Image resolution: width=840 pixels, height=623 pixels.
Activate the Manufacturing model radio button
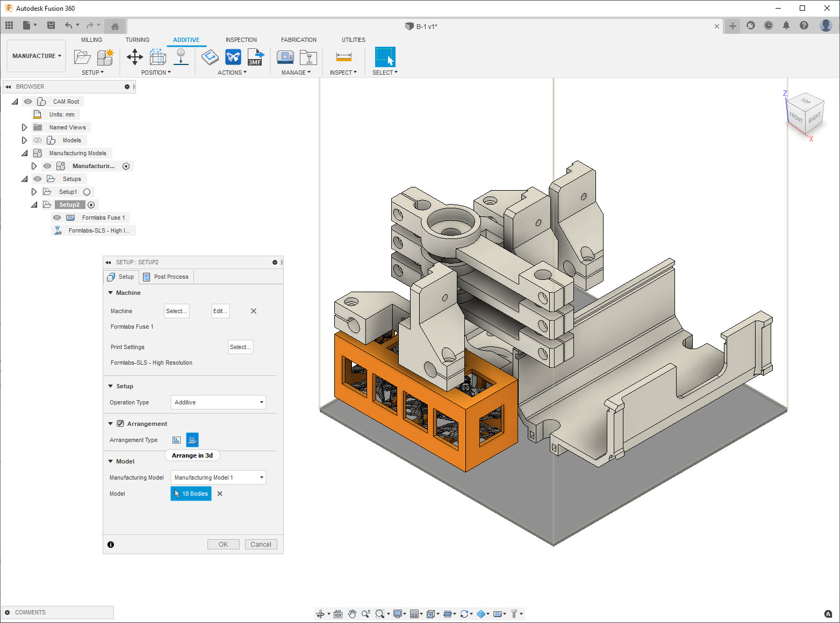126,166
